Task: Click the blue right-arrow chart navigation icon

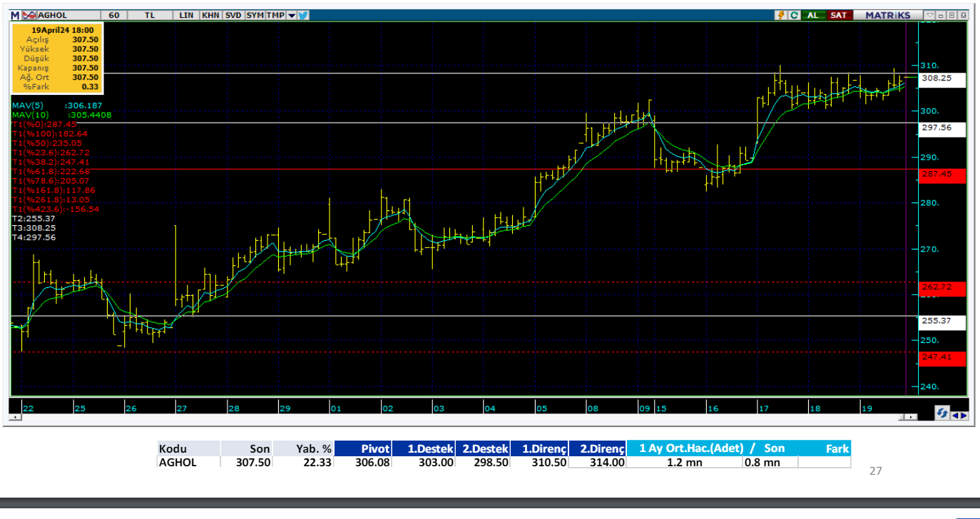Action: tap(964, 415)
